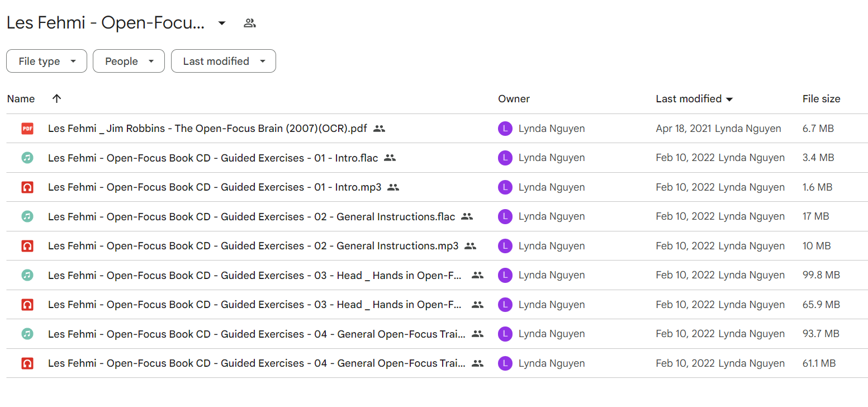Open the People filter dropdown

tap(129, 61)
